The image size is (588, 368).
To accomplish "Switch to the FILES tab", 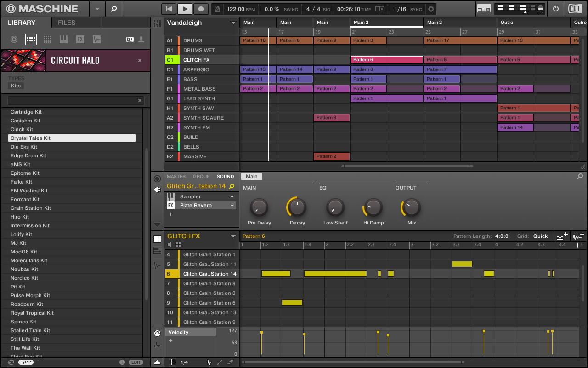I will (67, 23).
